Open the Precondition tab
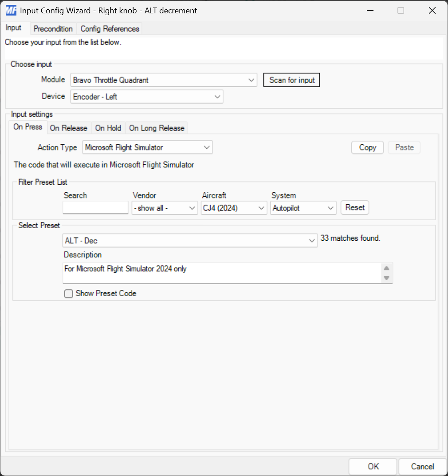Image resolution: width=448 pixels, height=476 pixels. click(x=53, y=29)
